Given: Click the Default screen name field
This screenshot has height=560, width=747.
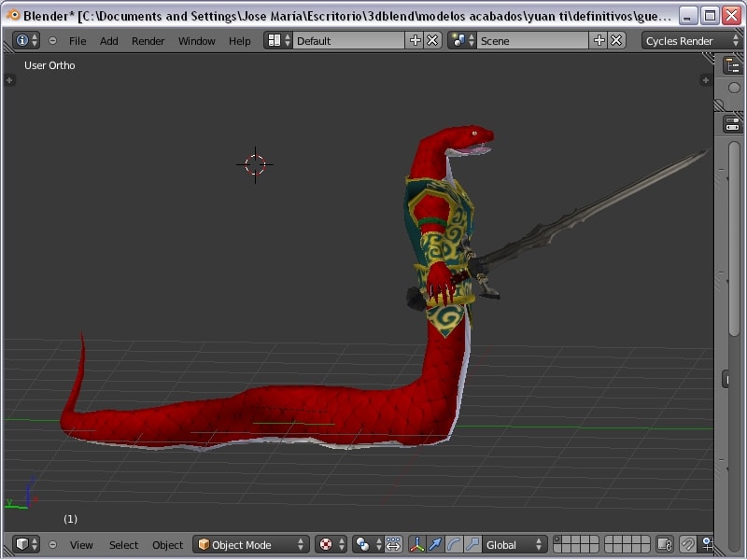Looking at the screenshot, I should point(349,40).
